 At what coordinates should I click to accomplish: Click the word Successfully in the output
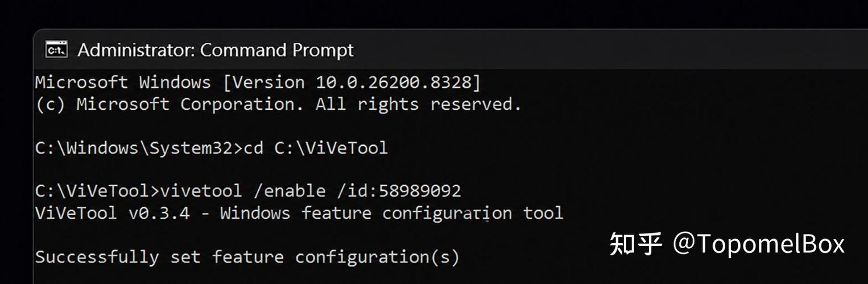97,257
